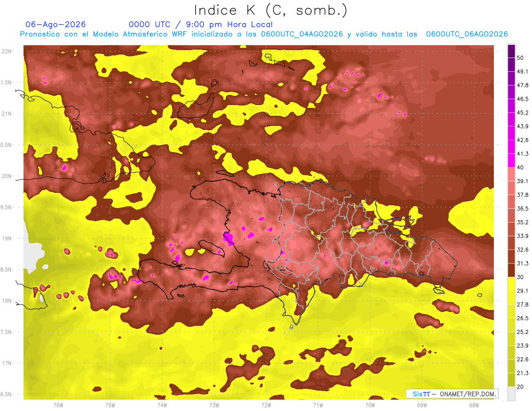Image resolution: width=532 pixels, height=411 pixels.
Task: Click the 20N latitude label
Action: pyautogui.click(x=7, y=176)
